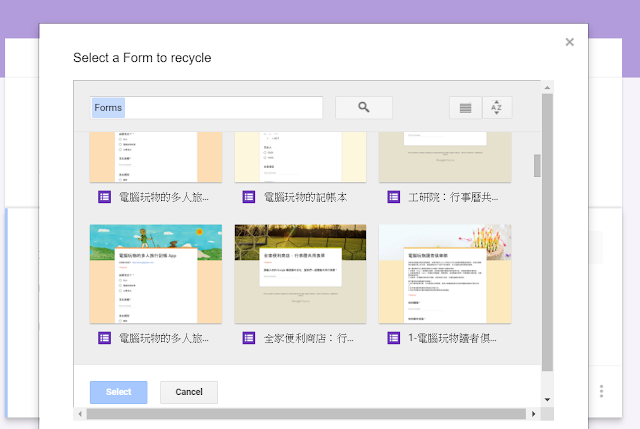The image size is (640, 429).
Task: Select the 全家便利商店：行 form title
Action: 309,338
